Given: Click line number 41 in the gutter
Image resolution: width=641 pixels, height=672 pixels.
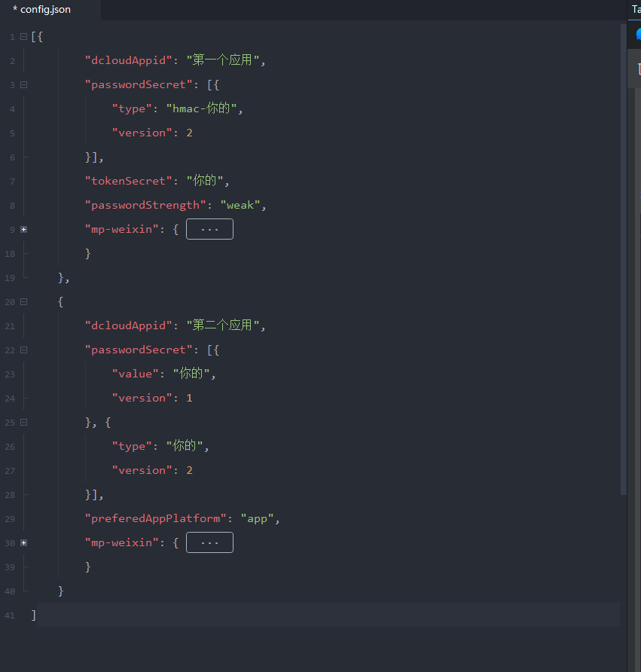Looking at the screenshot, I should click(10, 615).
